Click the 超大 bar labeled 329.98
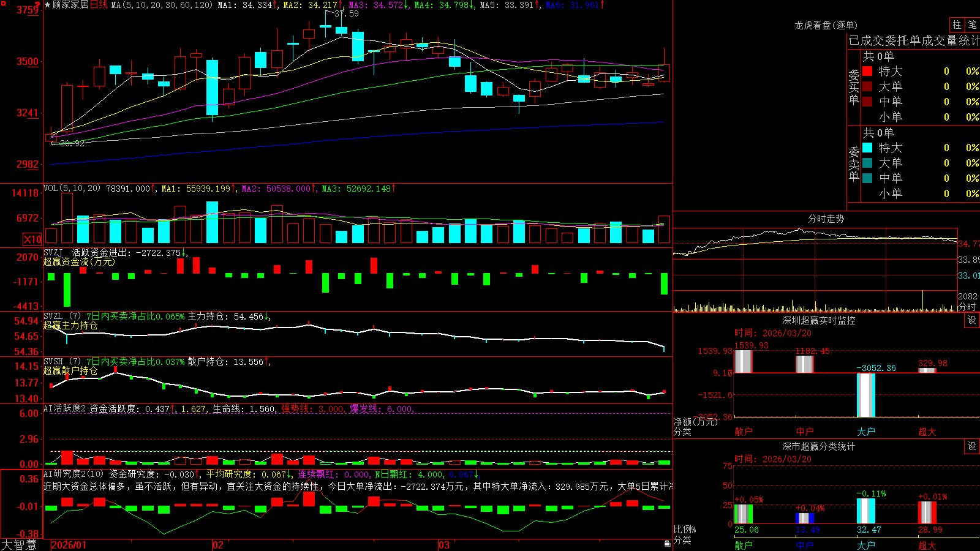 pyautogui.click(x=927, y=370)
